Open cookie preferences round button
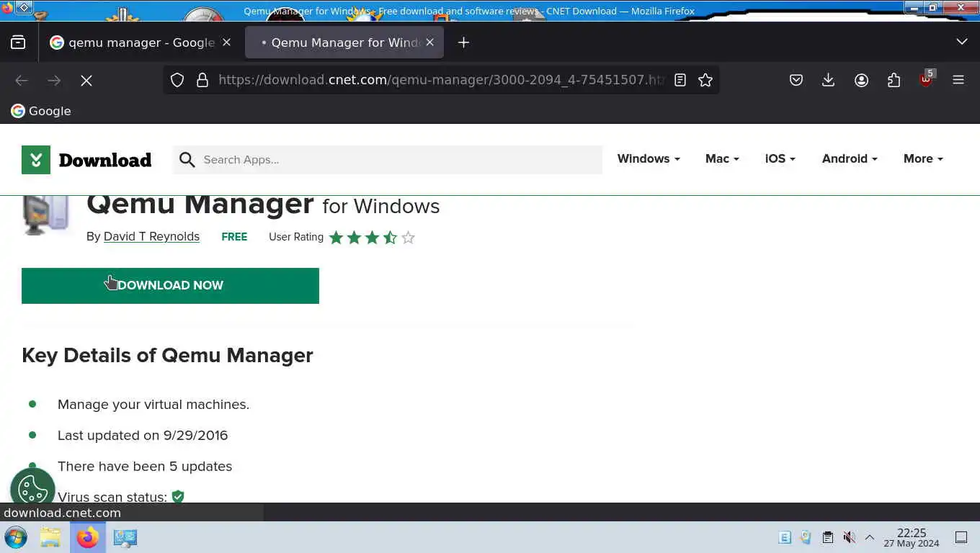The height and width of the screenshot is (553, 980). pos(32,490)
